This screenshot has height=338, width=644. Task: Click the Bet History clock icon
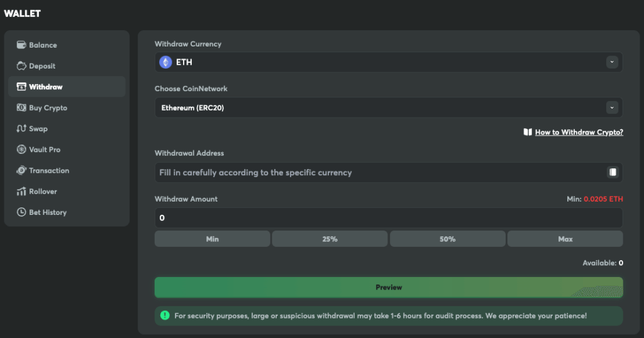tap(21, 212)
